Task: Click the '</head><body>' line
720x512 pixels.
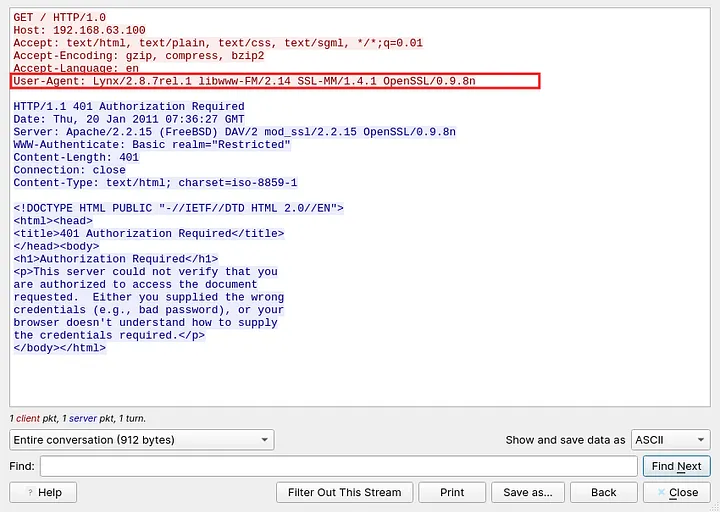Action: click(56, 246)
